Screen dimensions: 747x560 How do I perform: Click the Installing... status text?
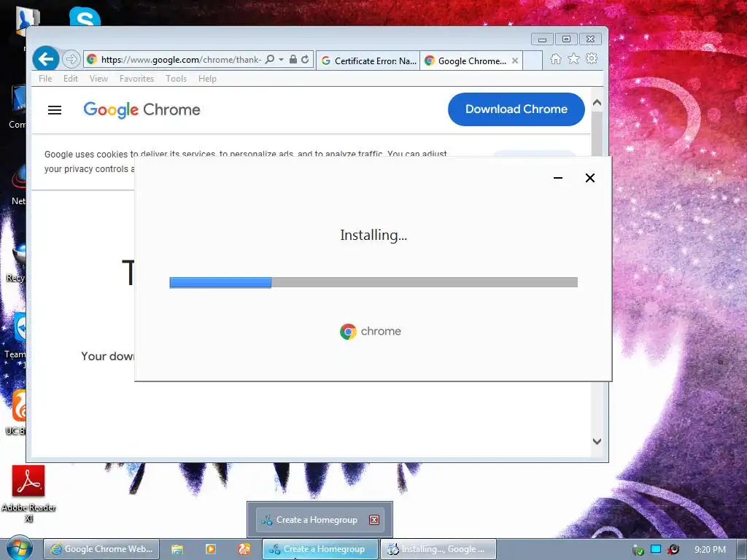coord(373,235)
